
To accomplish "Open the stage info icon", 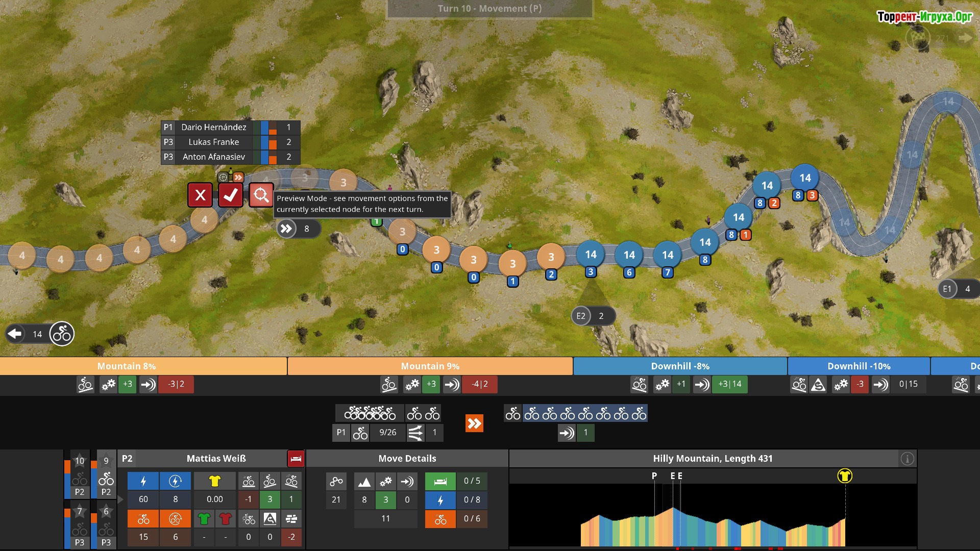I will [x=907, y=459].
